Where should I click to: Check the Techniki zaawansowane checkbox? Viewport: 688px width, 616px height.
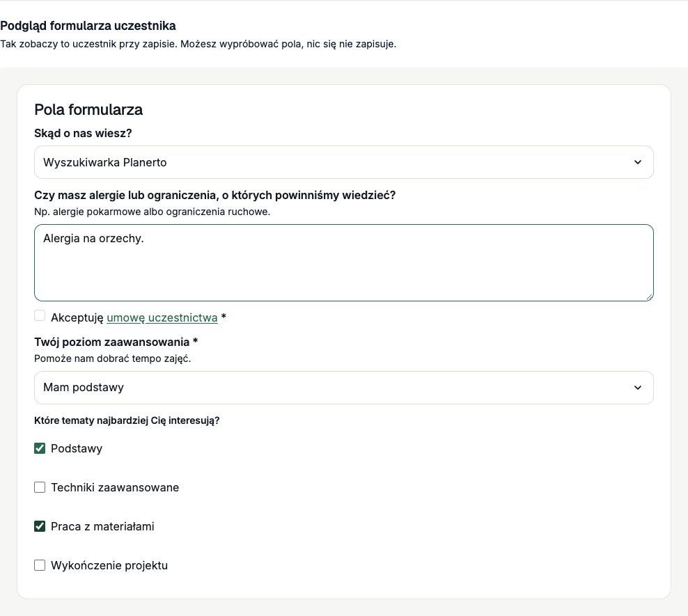[40, 487]
